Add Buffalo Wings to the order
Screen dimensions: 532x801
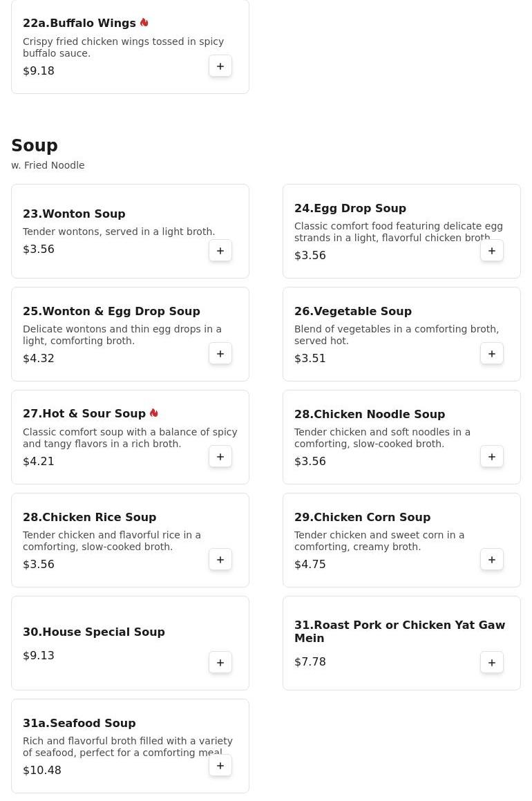(x=220, y=66)
